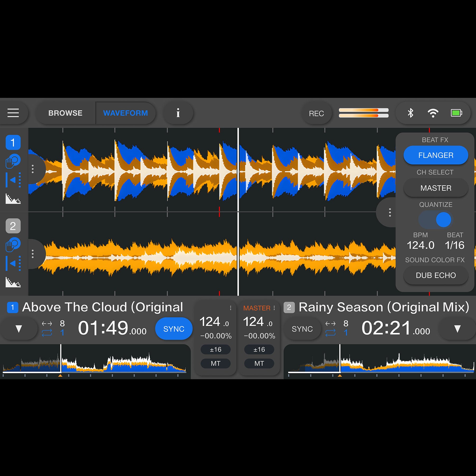This screenshot has width=476, height=476.
Task: Expand deck 2 track dropdown arrow
Action: tap(457, 329)
